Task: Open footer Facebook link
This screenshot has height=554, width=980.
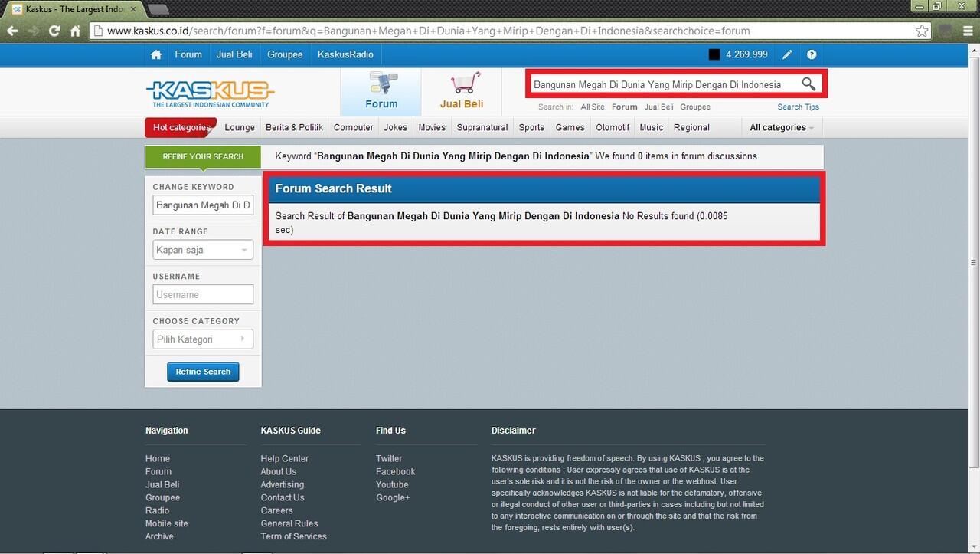Action: [395, 471]
